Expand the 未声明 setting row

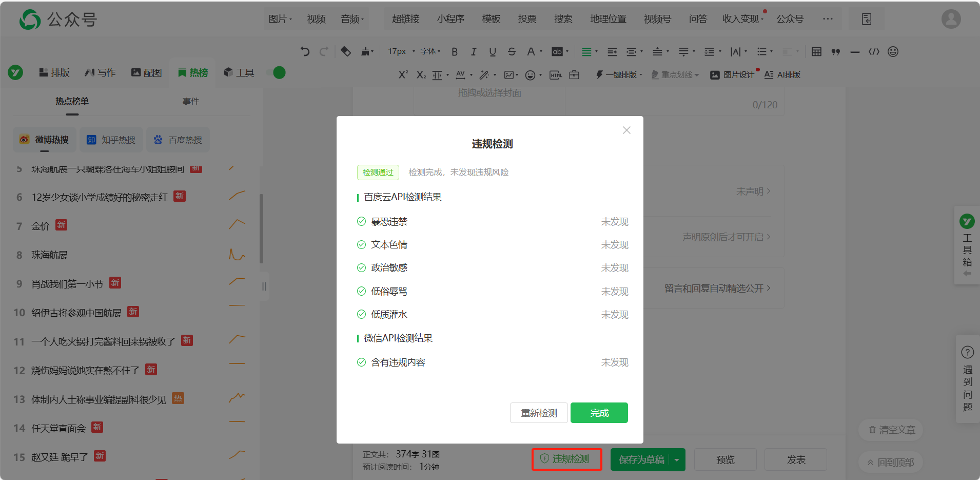(753, 191)
